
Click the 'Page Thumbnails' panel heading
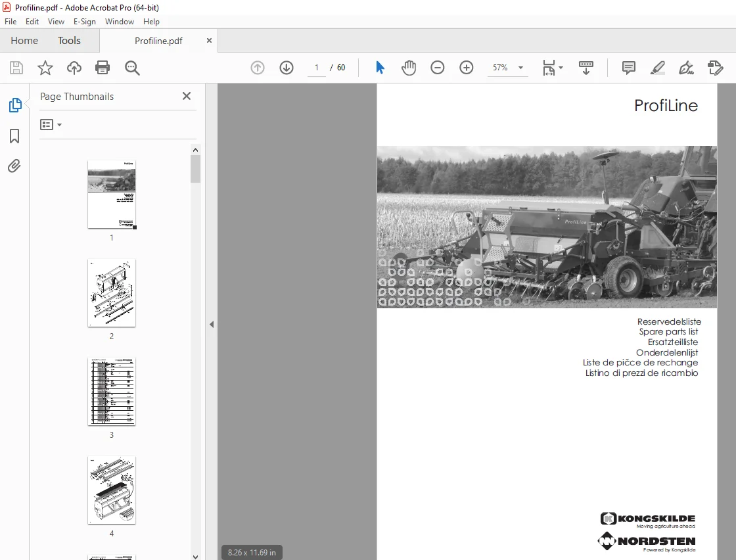77,96
